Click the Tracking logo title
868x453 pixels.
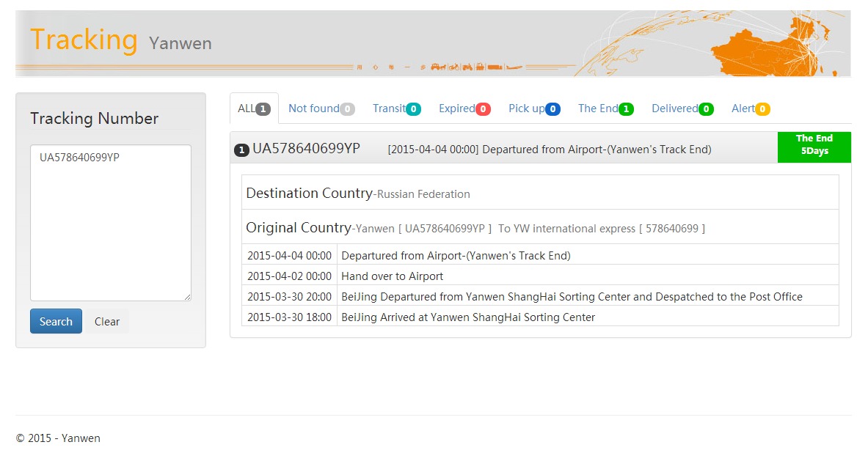click(x=84, y=40)
